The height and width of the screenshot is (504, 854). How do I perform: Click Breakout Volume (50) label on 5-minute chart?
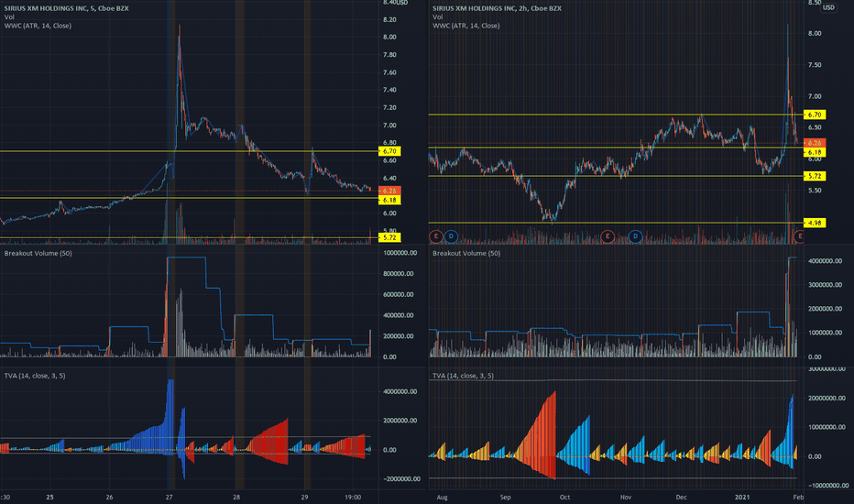pyautogui.click(x=38, y=253)
